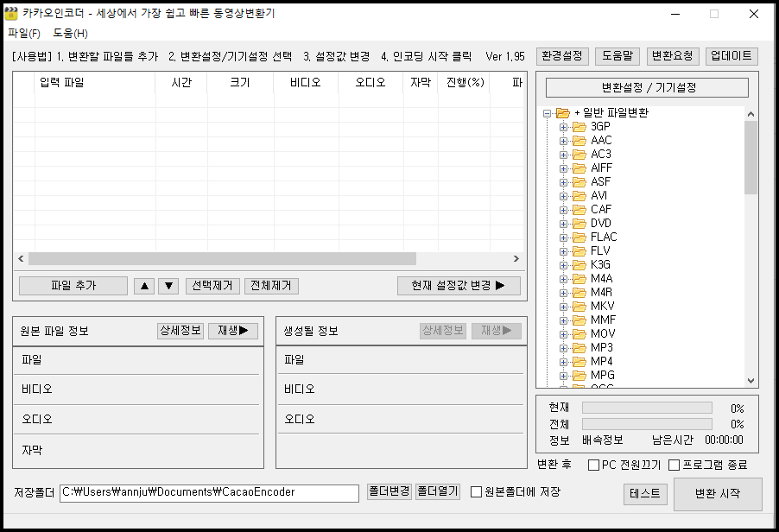Expand the MKV tree node
This screenshot has height=532, width=779.
point(563,307)
